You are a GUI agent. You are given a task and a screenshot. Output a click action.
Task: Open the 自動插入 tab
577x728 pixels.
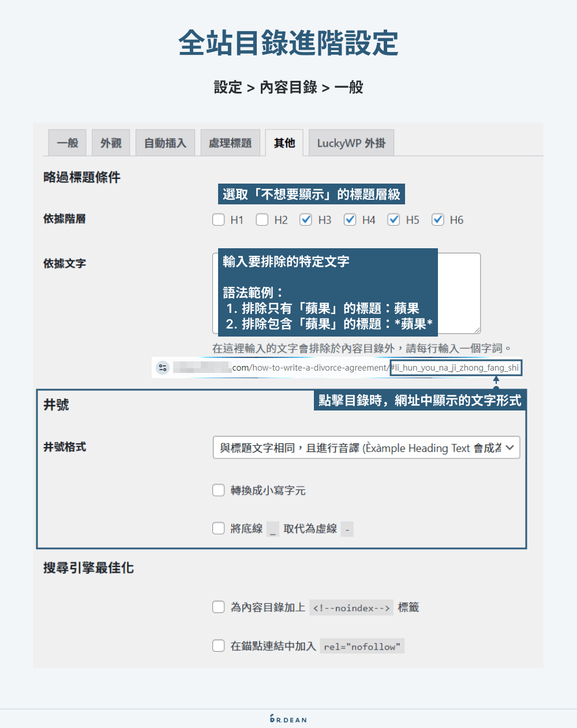[165, 143]
